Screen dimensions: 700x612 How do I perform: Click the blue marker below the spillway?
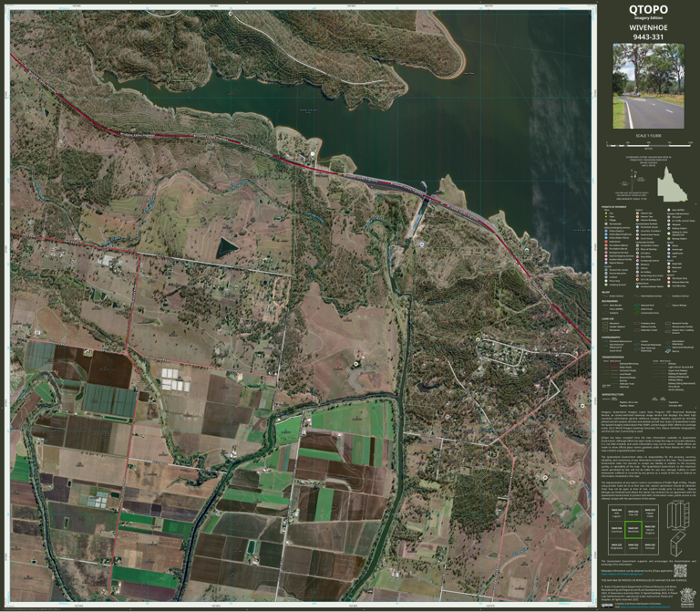click(x=422, y=244)
